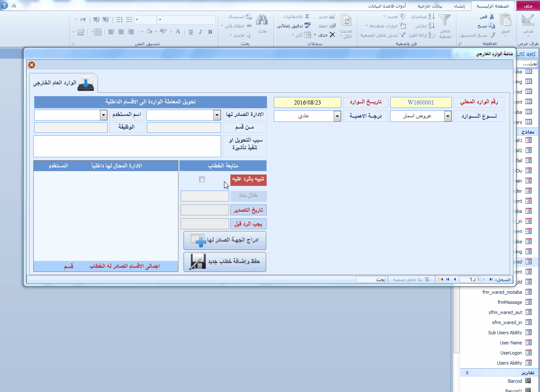Open the View (عرض) ruler icon
Screen dimensions: 540x392
click(x=528, y=21)
